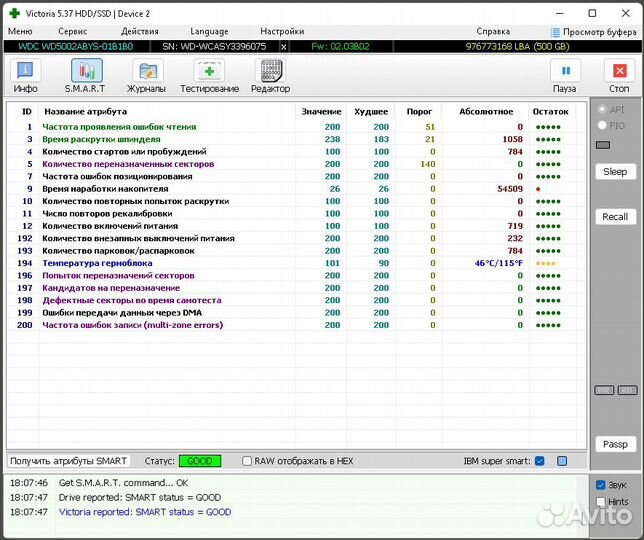Click the Sleep button
644x540 pixels.
click(615, 172)
